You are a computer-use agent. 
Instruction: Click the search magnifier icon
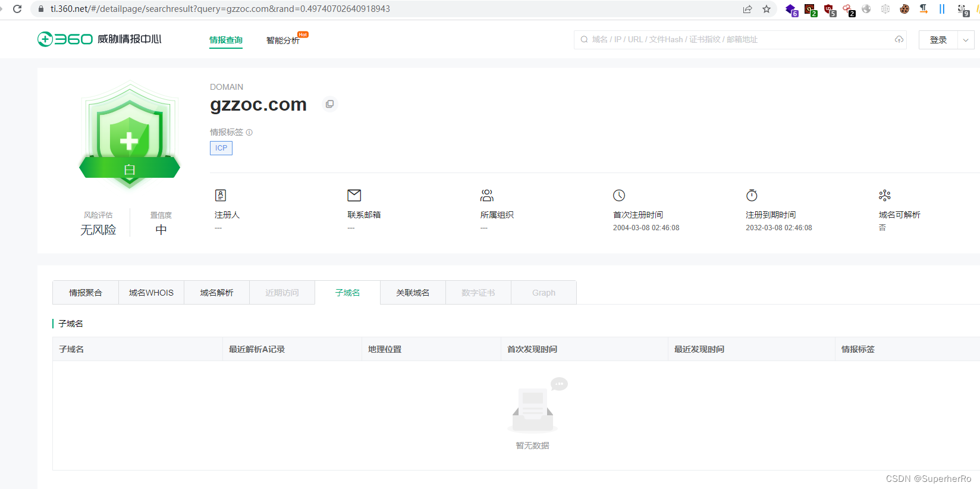click(x=585, y=39)
